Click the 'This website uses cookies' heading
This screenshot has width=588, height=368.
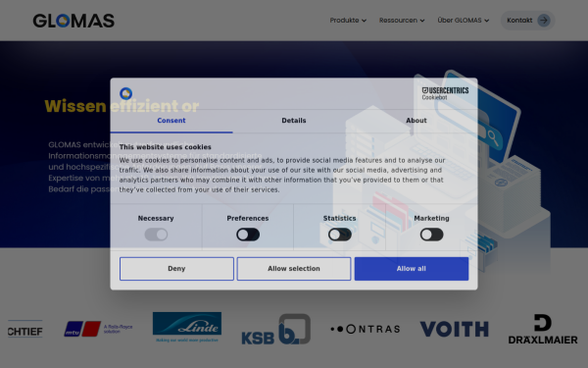pyautogui.click(x=166, y=147)
